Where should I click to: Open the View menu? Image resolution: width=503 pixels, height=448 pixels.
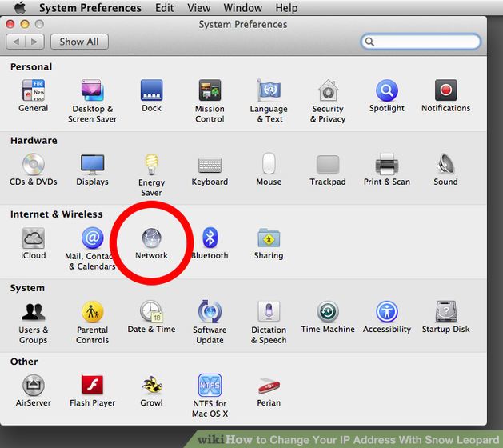199,8
